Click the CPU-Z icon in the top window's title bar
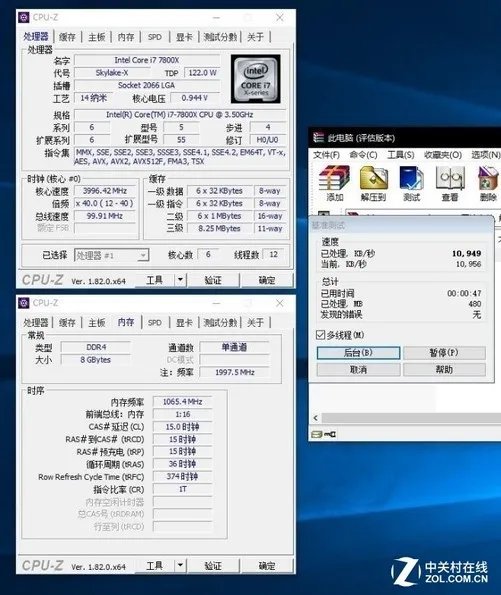 24,17
